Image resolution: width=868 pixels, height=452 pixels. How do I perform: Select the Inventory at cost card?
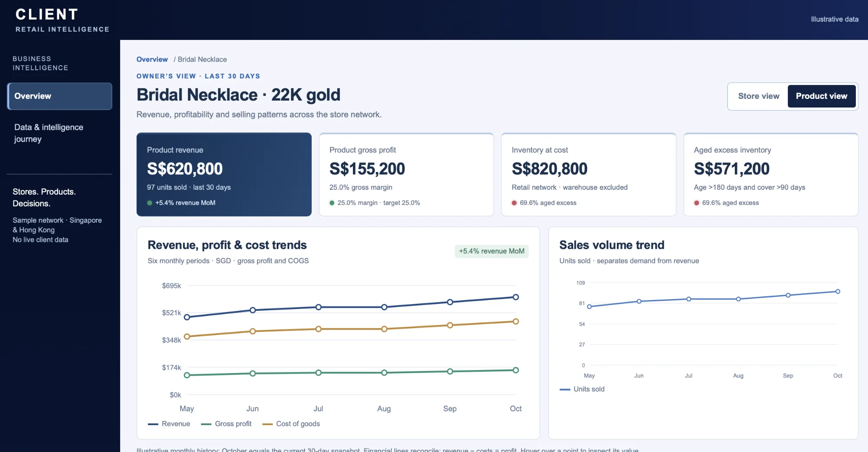[588, 175]
